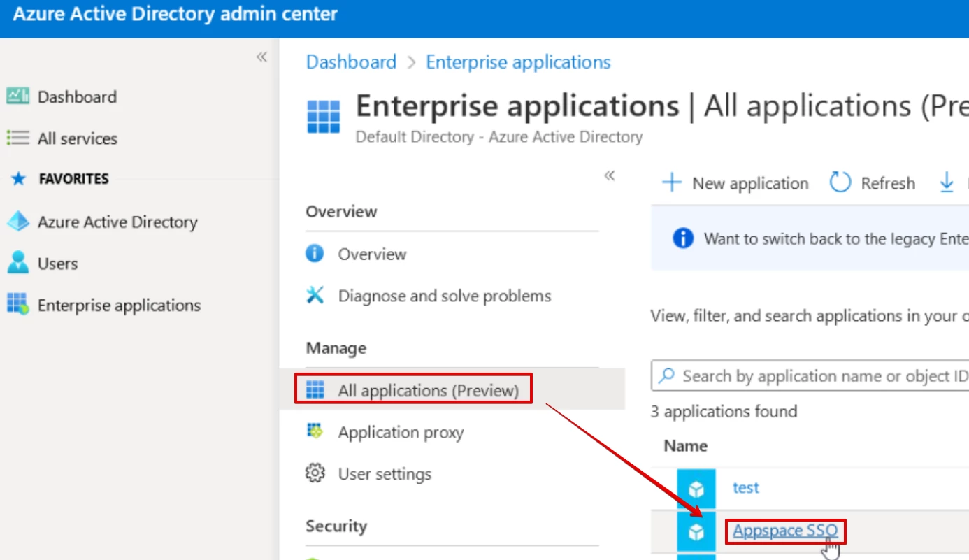The height and width of the screenshot is (560, 969).
Task: Open Azure Active Directory from favorites
Action: click(x=117, y=222)
